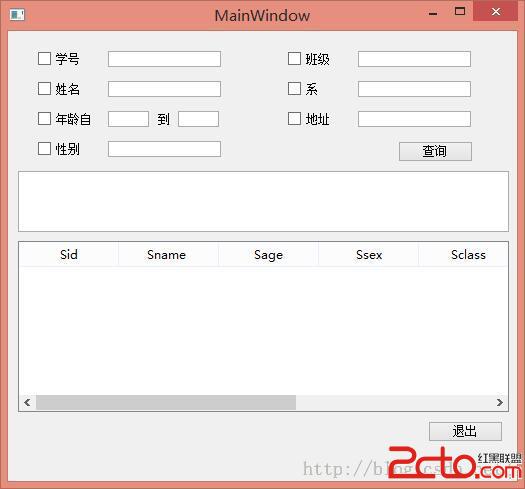The height and width of the screenshot is (489, 525).
Task: Run the search with the 查询 button
Action: [435, 151]
